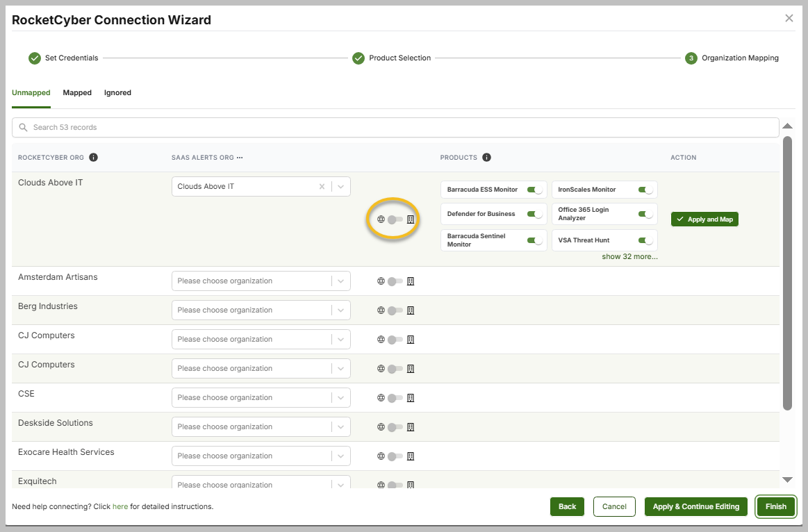Flip the globe/building toggle for Deskside Solutions
Viewport: 808px width, 532px height.
[x=395, y=427]
